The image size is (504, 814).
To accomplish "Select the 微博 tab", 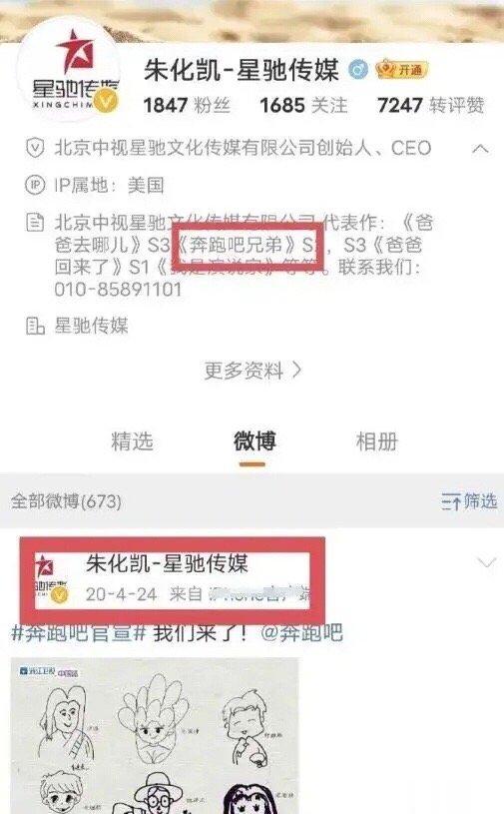I will [254, 441].
